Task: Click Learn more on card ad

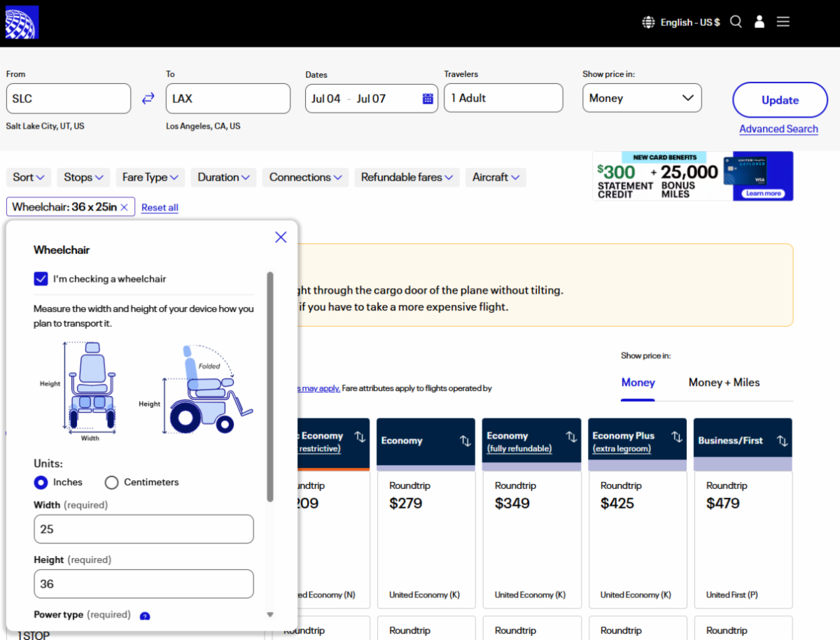Action: [763, 193]
